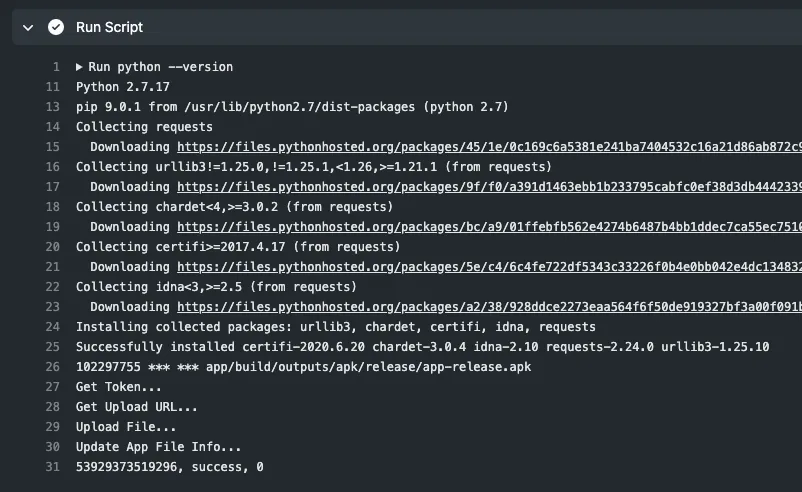
Task: Click the 'Run Script' step title
Action: point(109,27)
